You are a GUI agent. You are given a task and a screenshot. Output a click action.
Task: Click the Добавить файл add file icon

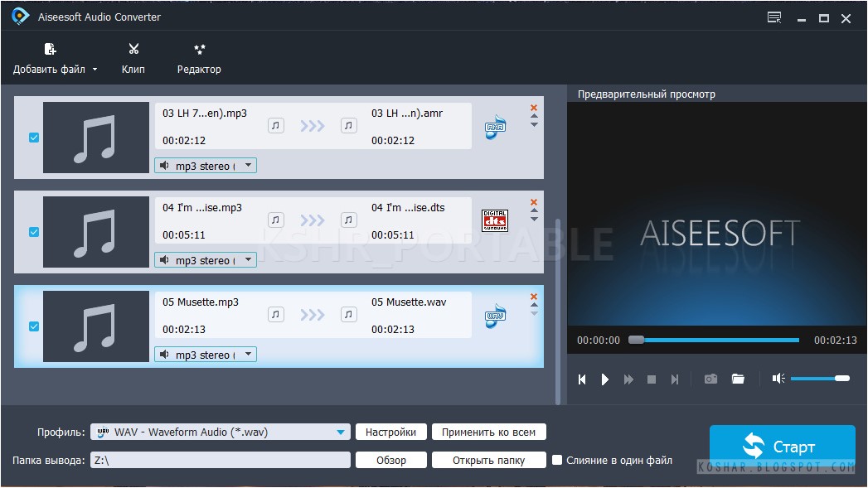point(50,49)
